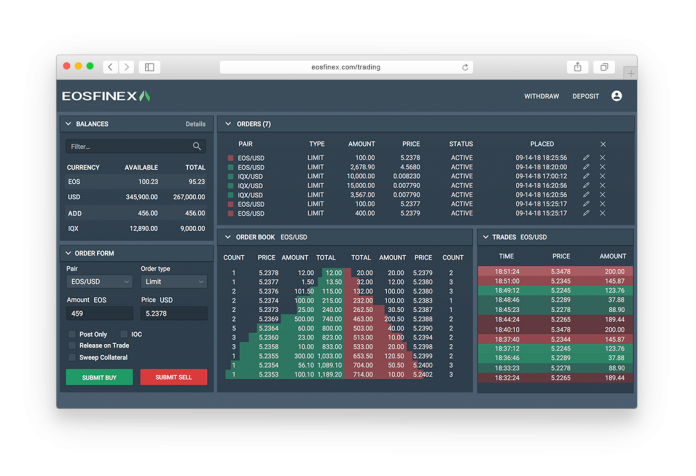This screenshot has height=476, width=696.
Task: Click the browser address bar
Action: tap(346, 67)
